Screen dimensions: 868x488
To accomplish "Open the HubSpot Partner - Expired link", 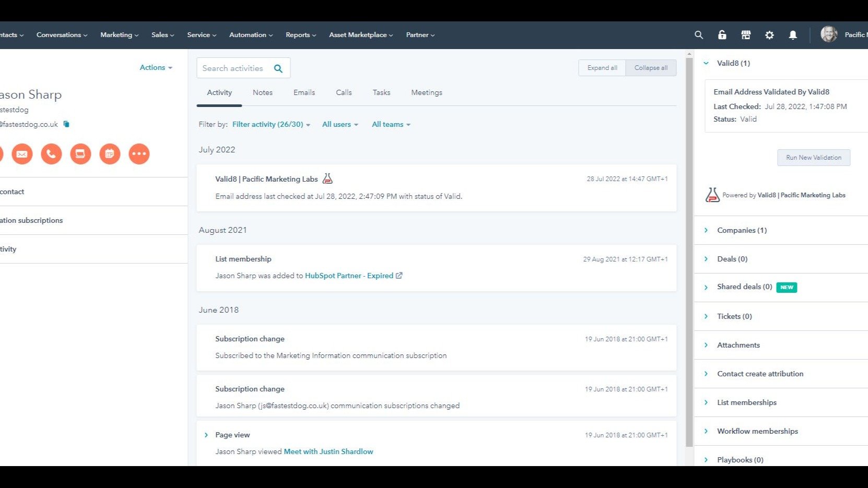I will coord(349,276).
